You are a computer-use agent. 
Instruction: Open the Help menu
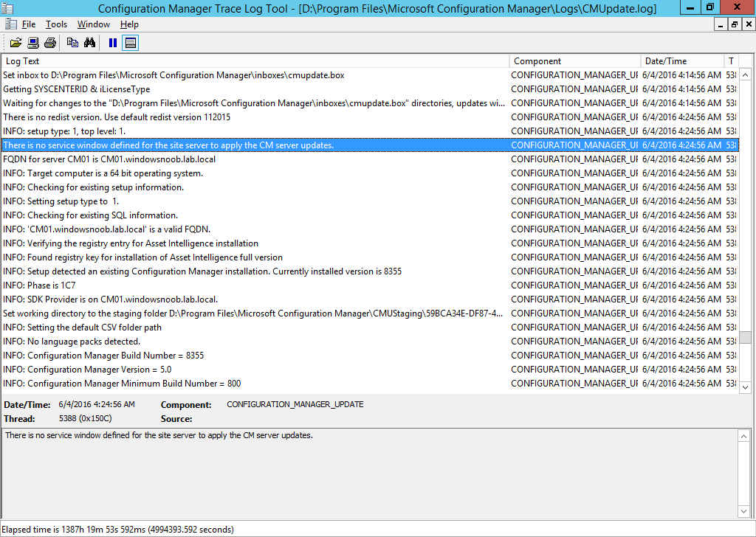[129, 24]
